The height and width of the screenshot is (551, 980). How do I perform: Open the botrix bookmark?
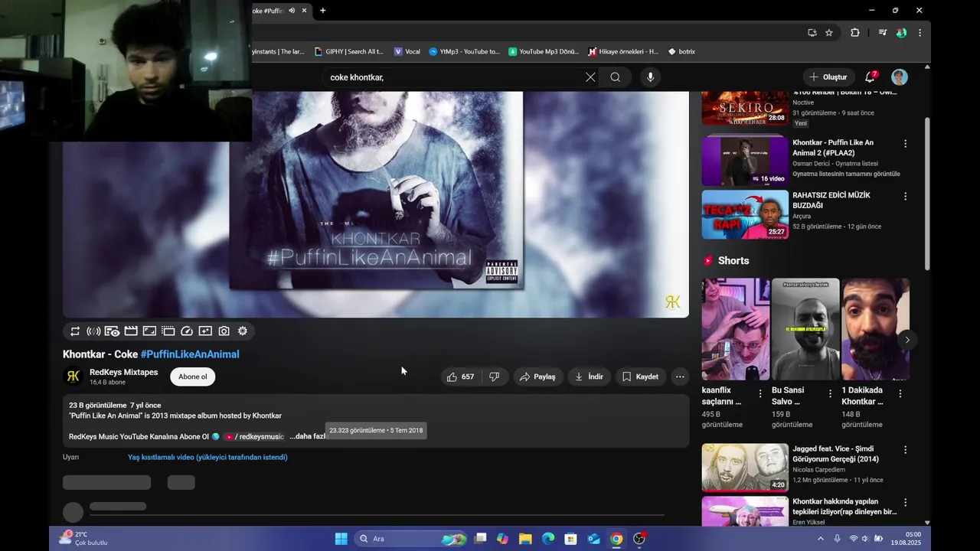pos(681,51)
